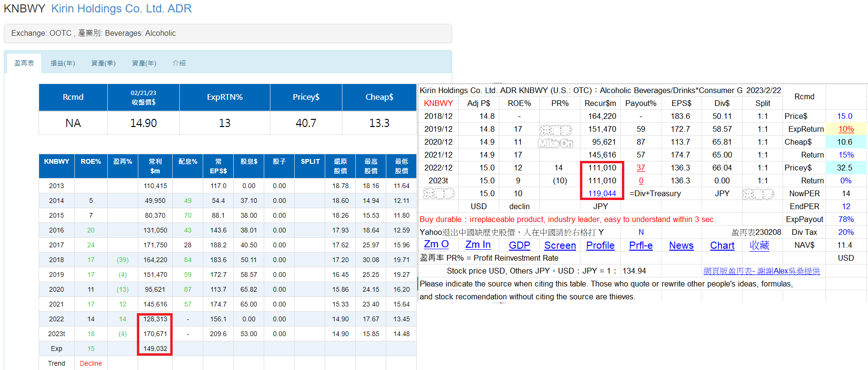
Task: Click the Pricey$ value 40.7
Action: pyautogui.click(x=306, y=123)
